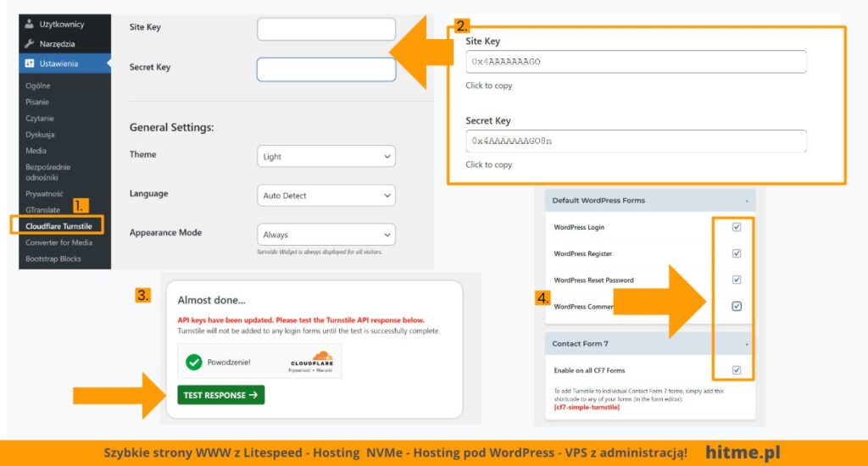Click the red API keys updated notice
The image size is (868, 466).
click(x=301, y=320)
